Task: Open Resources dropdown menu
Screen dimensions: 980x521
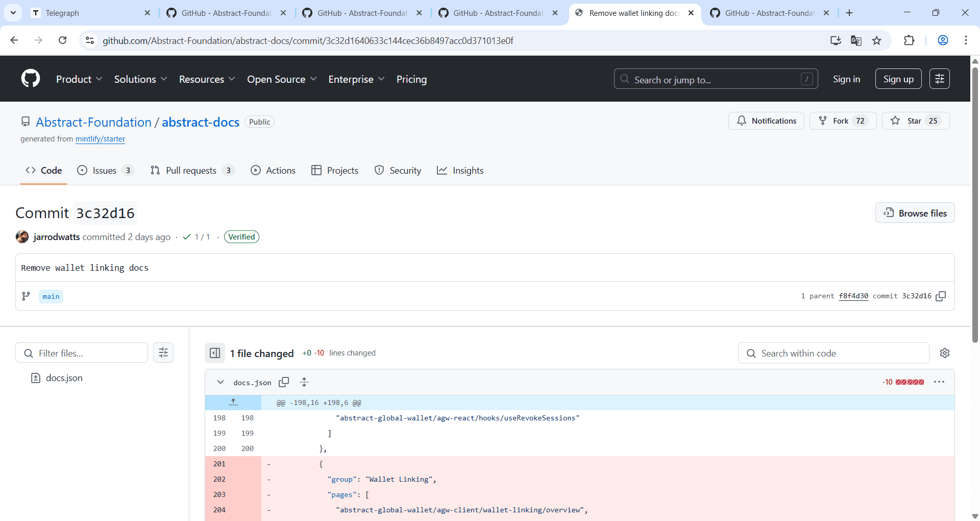Action: [207, 79]
